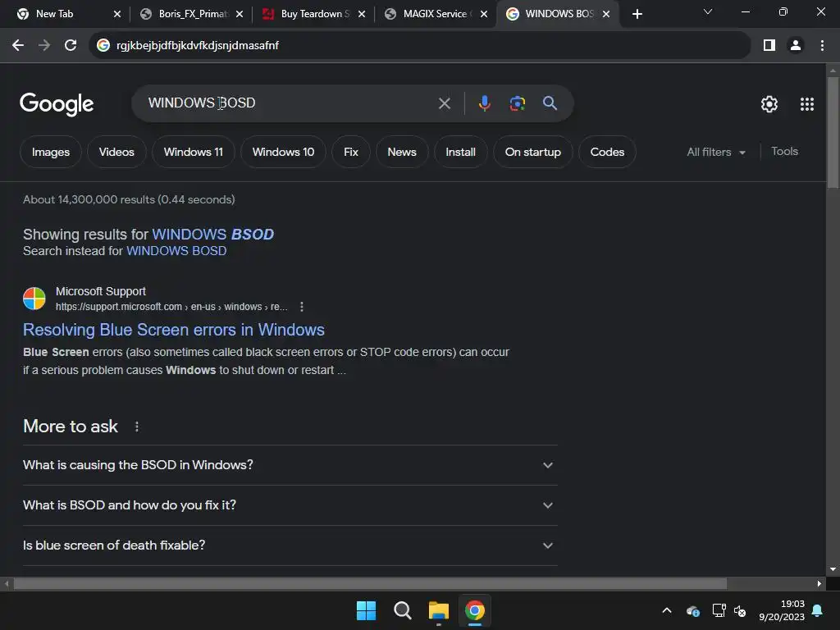
Task: Open the Chrome profile icon
Action: [x=796, y=46]
